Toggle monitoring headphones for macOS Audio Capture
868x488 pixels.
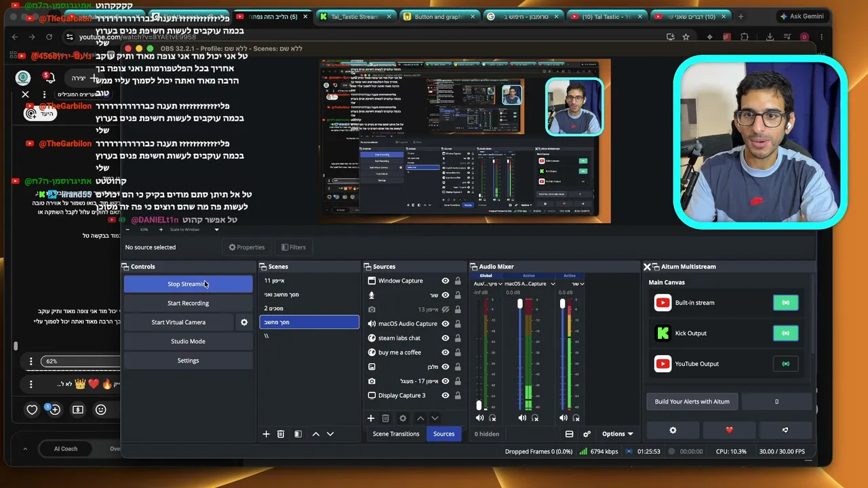(x=534, y=418)
